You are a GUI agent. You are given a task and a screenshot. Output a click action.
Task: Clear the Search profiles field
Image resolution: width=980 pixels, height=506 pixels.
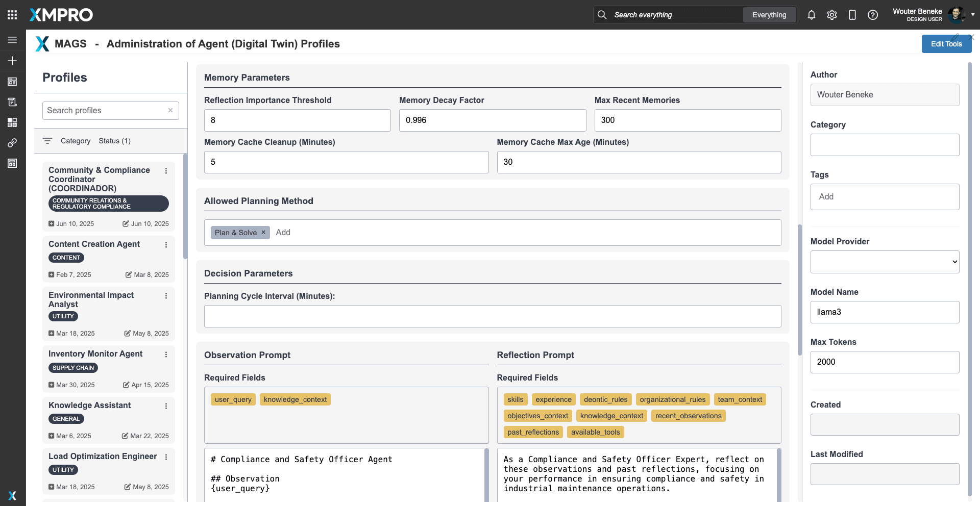(170, 110)
